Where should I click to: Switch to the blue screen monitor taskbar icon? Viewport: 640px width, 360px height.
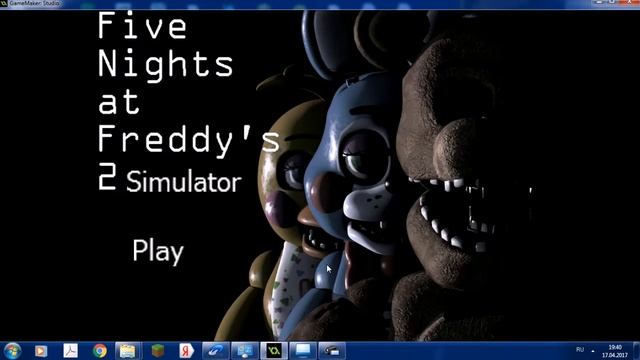point(303,351)
